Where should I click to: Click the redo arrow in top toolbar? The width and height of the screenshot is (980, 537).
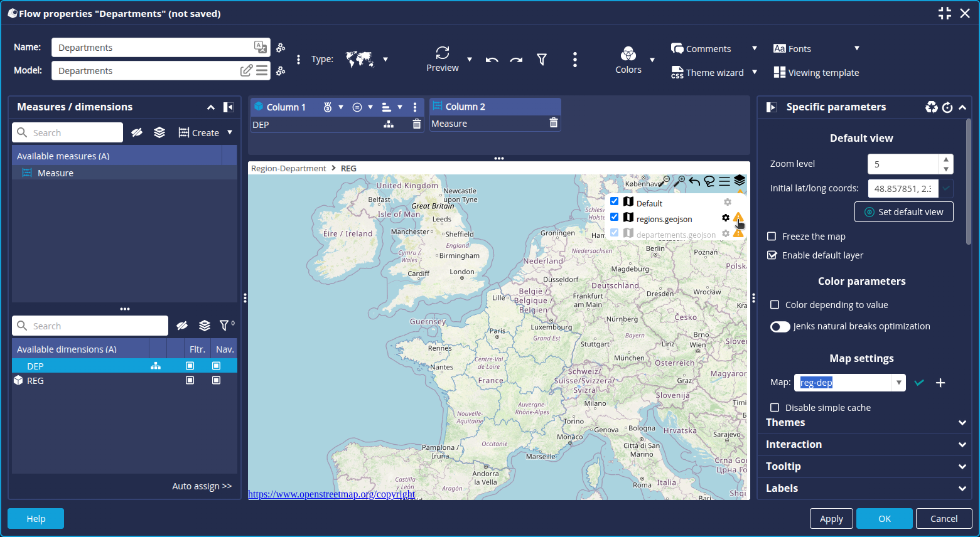tap(516, 60)
